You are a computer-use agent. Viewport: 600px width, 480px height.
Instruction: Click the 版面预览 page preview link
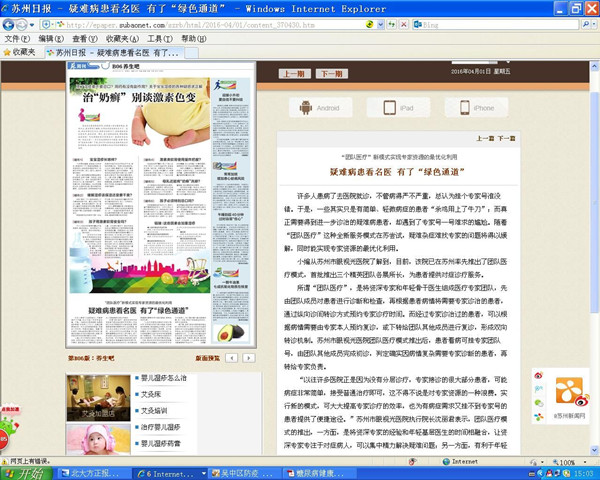[207, 357]
